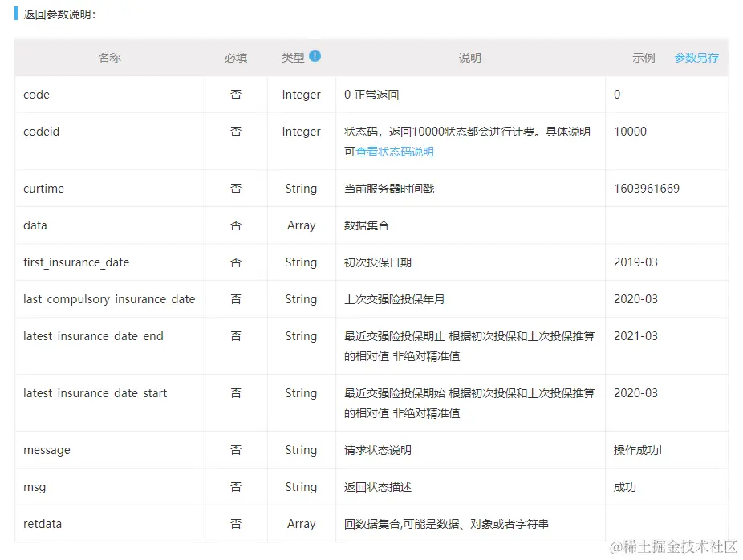Click the 否 required cell in data row
The height and width of the screenshot is (560, 743).
[x=236, y=225]
